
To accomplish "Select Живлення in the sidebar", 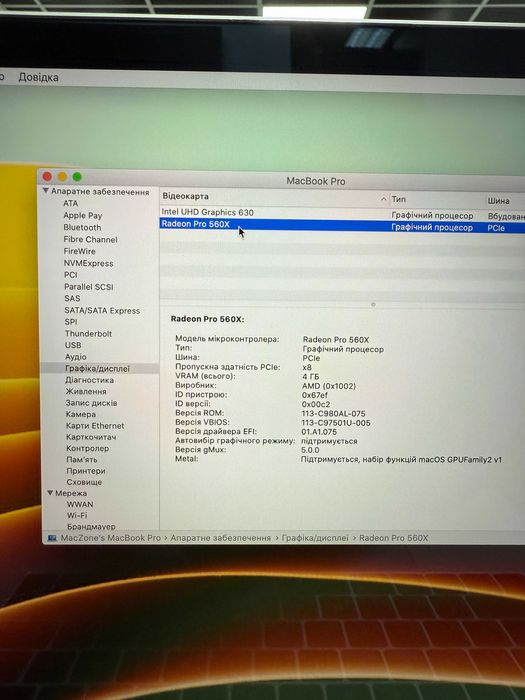I will point(86,391).
